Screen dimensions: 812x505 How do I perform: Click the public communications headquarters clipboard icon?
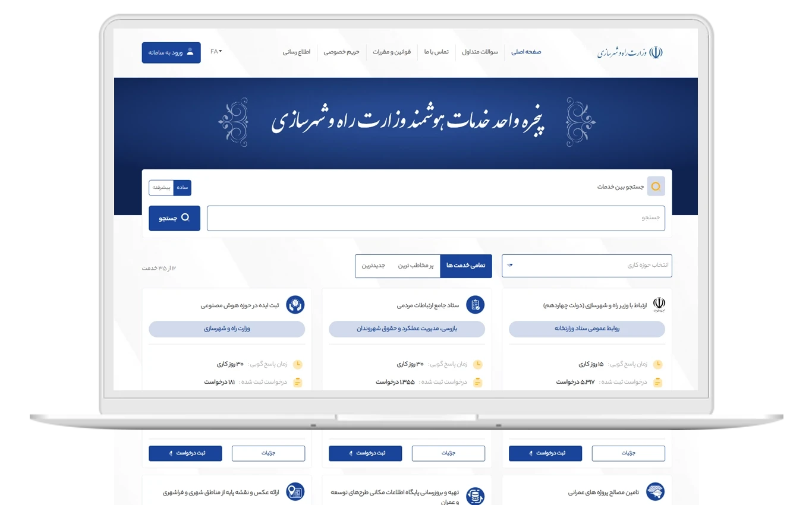[x=476, y=305]
